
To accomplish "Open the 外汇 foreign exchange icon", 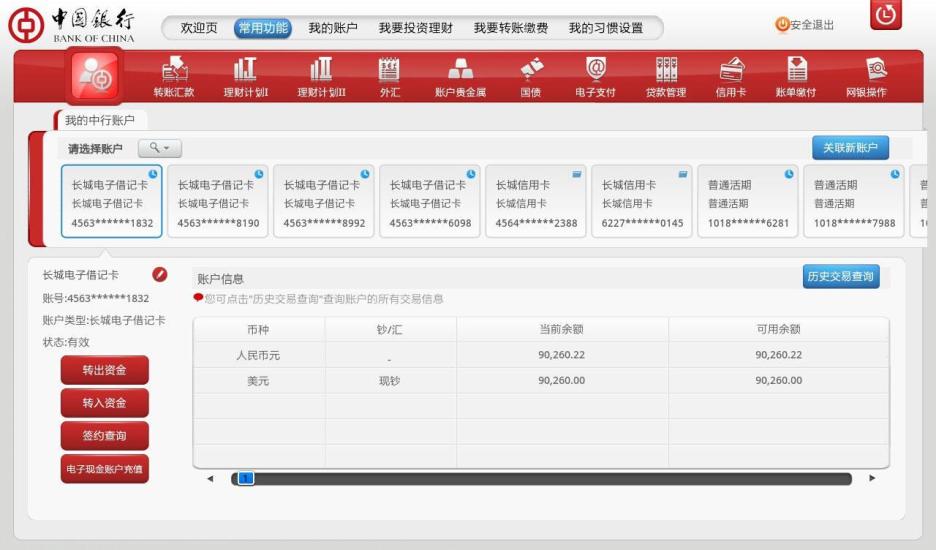I will (x=389, y=70).
